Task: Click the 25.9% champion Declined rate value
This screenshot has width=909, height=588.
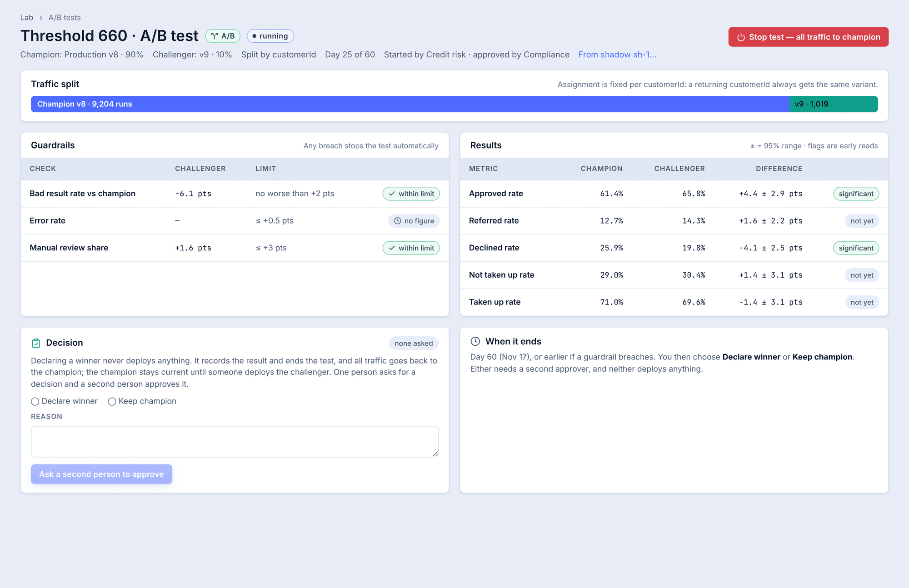Action: point(611,248)
